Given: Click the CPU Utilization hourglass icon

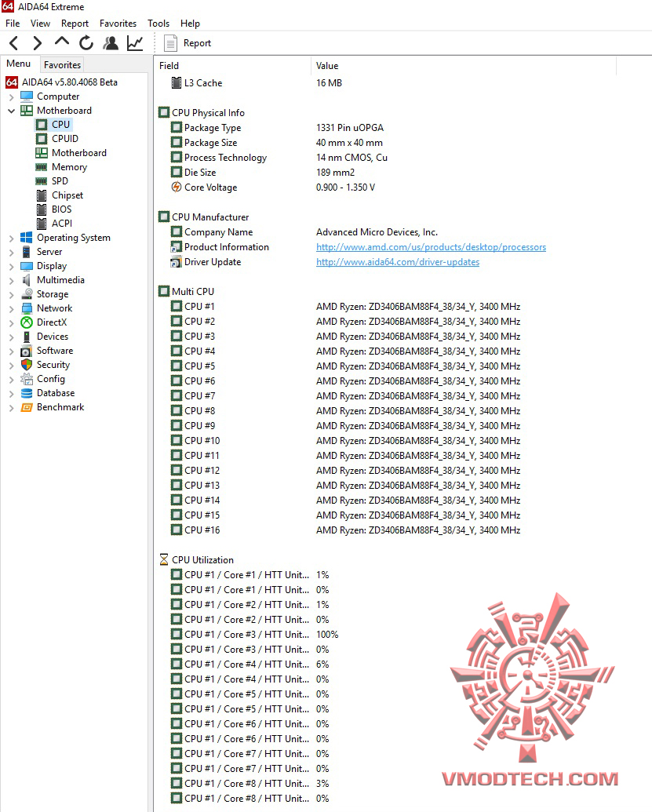Looking at the screenshot, I should coord(164,560).
